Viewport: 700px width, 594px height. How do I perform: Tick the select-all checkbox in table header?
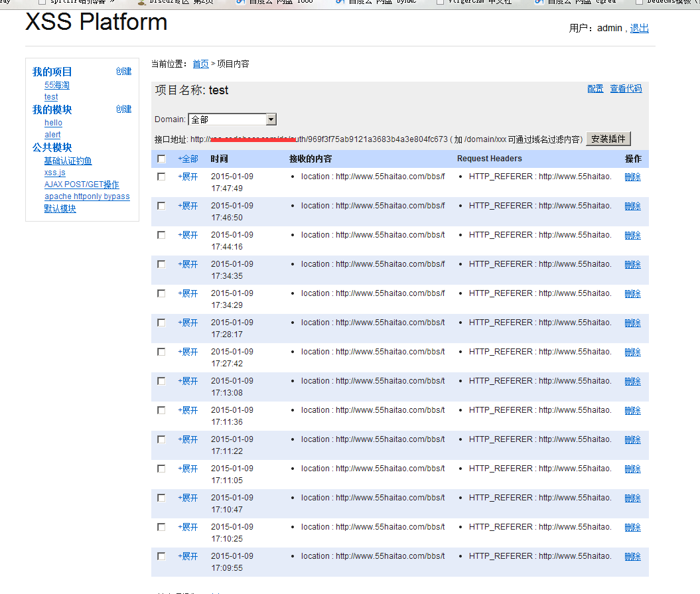161,159
